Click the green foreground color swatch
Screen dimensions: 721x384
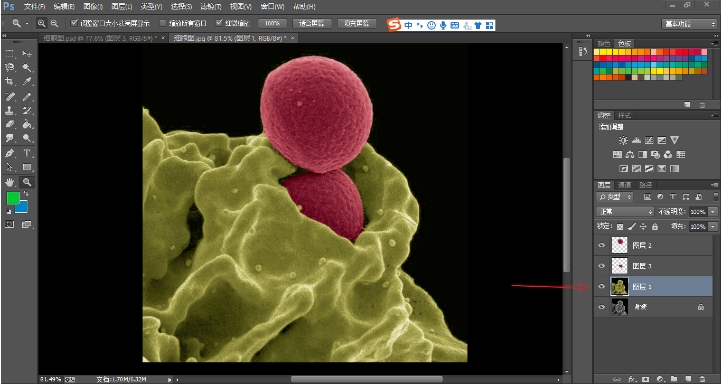[x=13, y=198]
